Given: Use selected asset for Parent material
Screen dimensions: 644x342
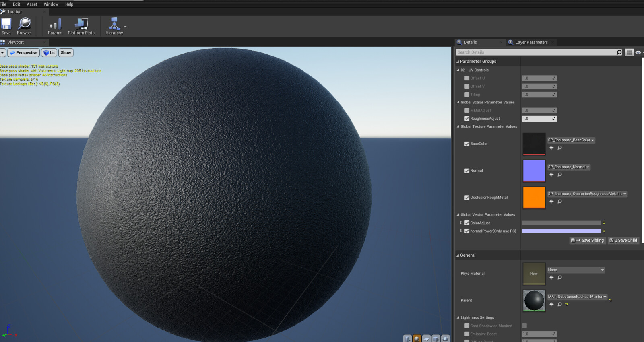Looking at the screenshot, I should pos(551,304).
